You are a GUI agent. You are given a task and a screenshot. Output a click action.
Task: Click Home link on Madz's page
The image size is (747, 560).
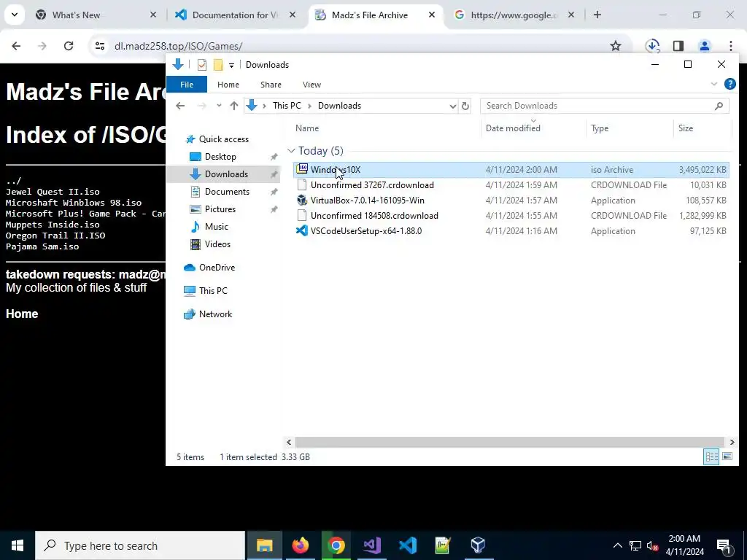[22, 314]
